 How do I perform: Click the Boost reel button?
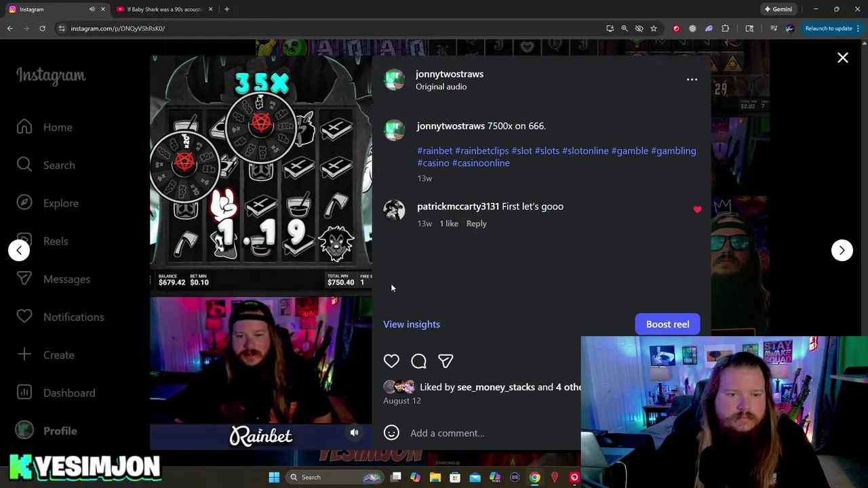coord(667,324)
